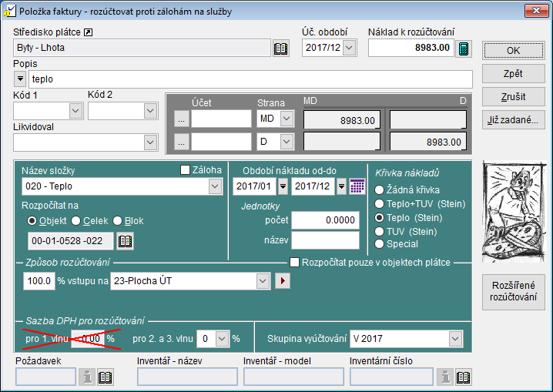The width and height of the screenshot is (553, 392).
Task: Expand the Likvidoval combo box
Action: pyautogui.click(x=150, y=142)
